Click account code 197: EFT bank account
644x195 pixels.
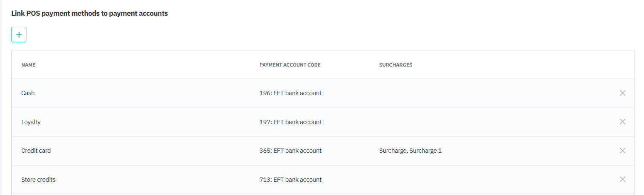(290, 122)
